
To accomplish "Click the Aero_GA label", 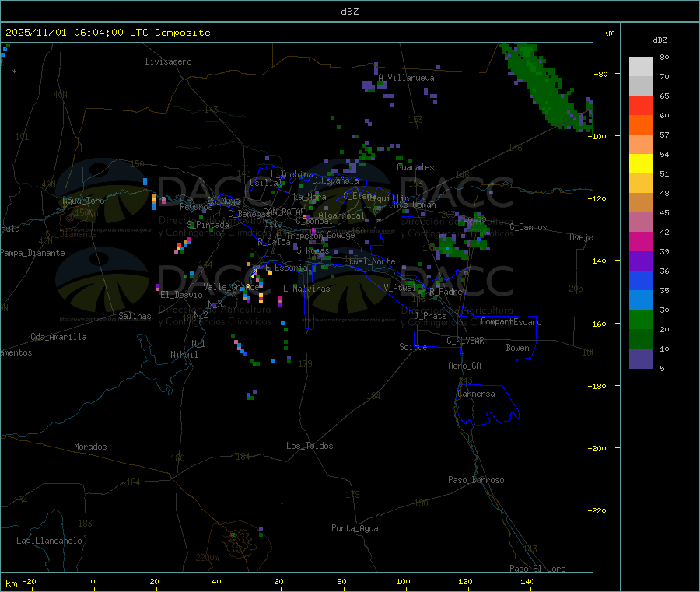I will [465, 366].
